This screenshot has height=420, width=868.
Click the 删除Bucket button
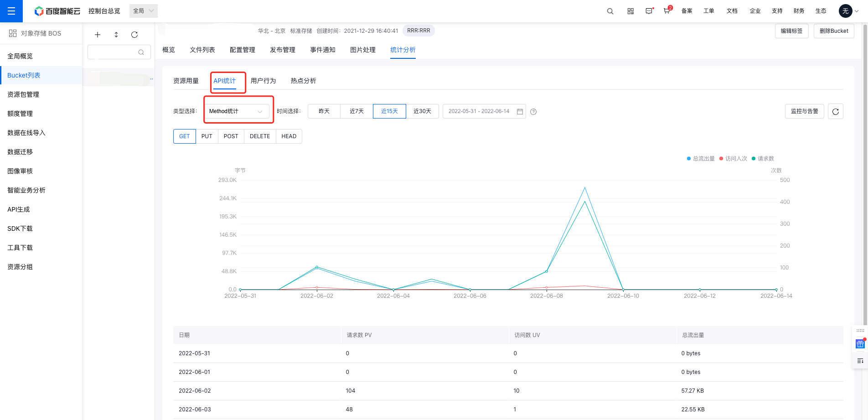[834, 31]
